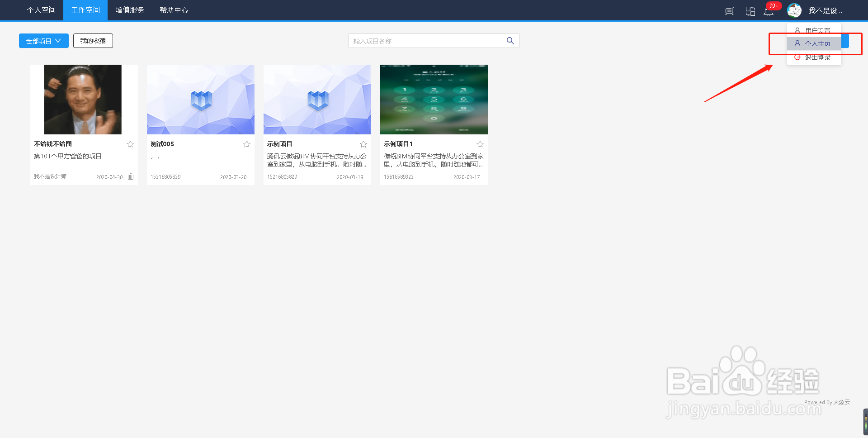Favorite the 测试005 project
This screenshot has width=868, height=438.
246,144
